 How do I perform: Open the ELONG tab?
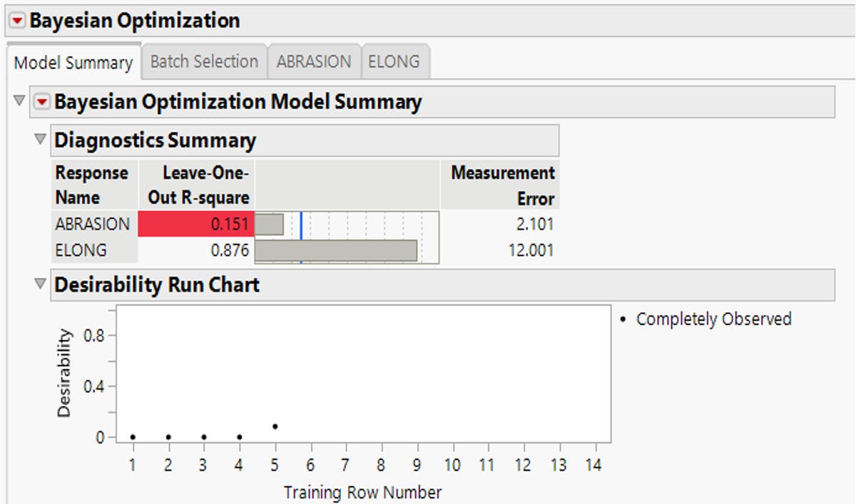click(x=396, y=61)
